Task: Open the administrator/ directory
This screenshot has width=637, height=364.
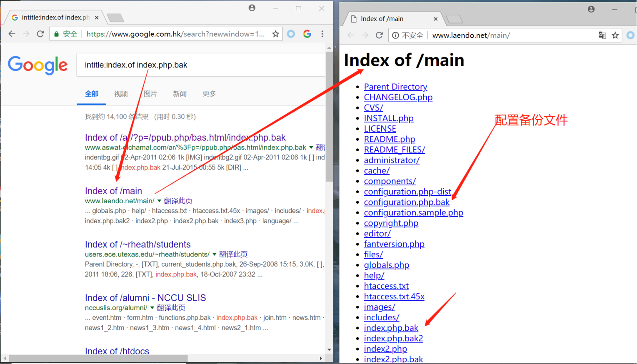Action: coord(392,160)
